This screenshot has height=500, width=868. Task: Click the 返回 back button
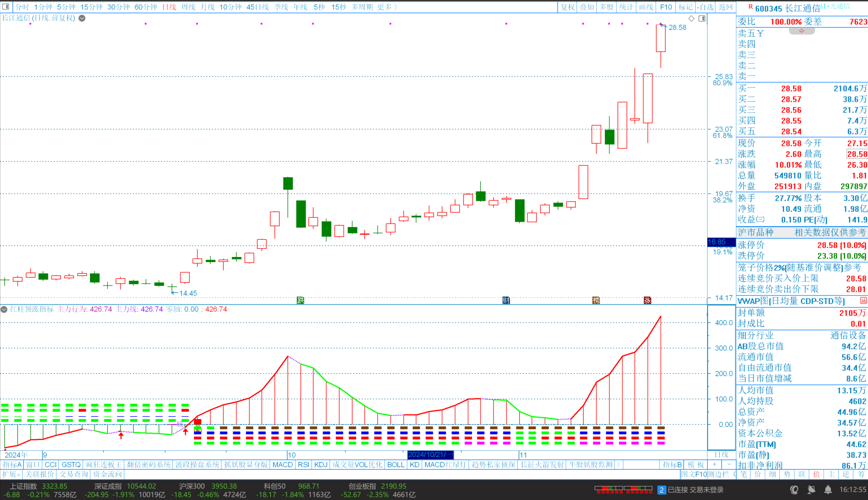[x=726, y=7]
